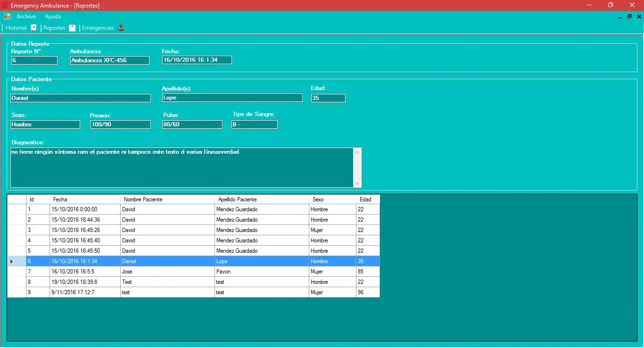The width and height of the screenshot is (644, 348).
Task: Click the Edad field in Datos Paciente
Action: tap(328, 98)
